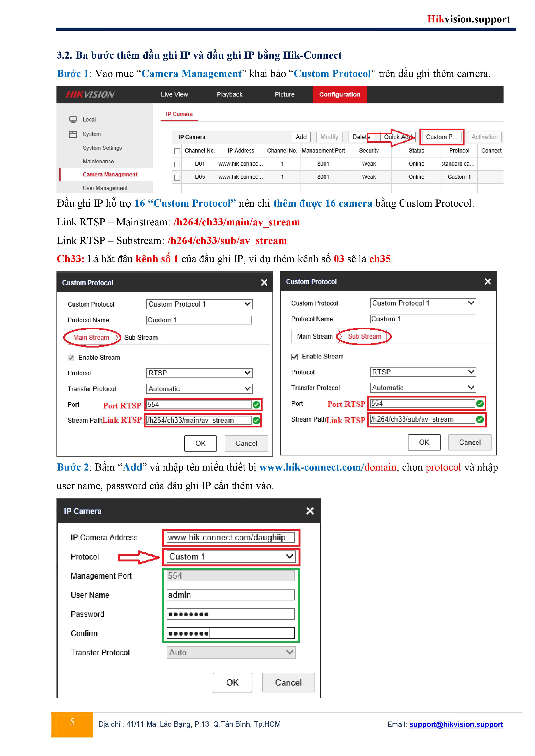Click the Local monitor icon in sidebar
The image size is (535, 756).
(x=73, y=120)
